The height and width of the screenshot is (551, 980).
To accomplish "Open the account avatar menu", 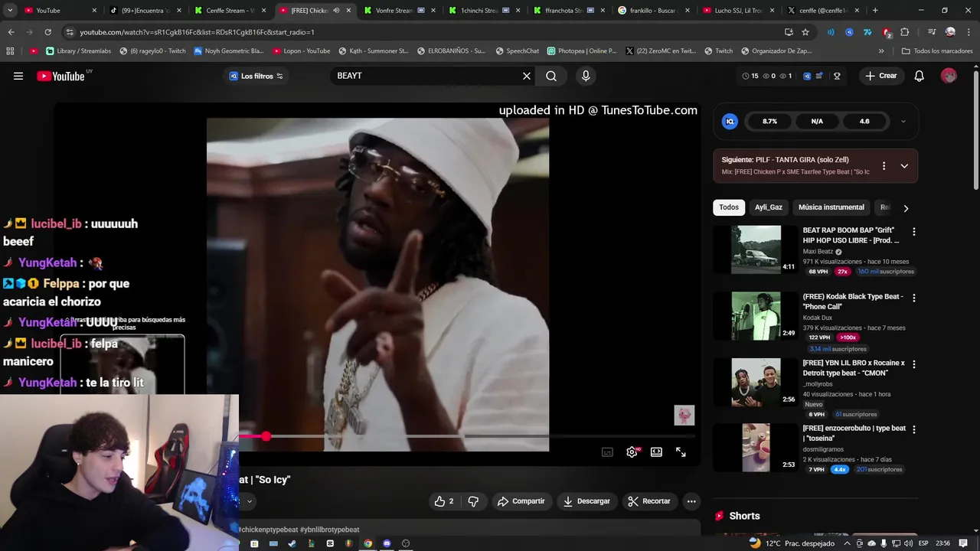I will pyautogui.click(x=949, y=76).
